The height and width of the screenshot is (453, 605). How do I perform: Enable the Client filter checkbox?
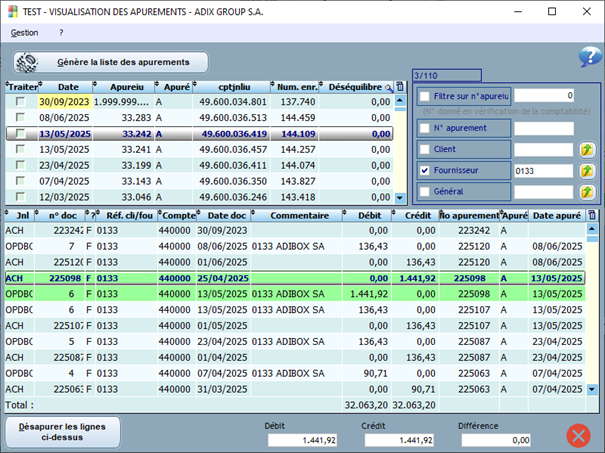click(x=424, y=149)
